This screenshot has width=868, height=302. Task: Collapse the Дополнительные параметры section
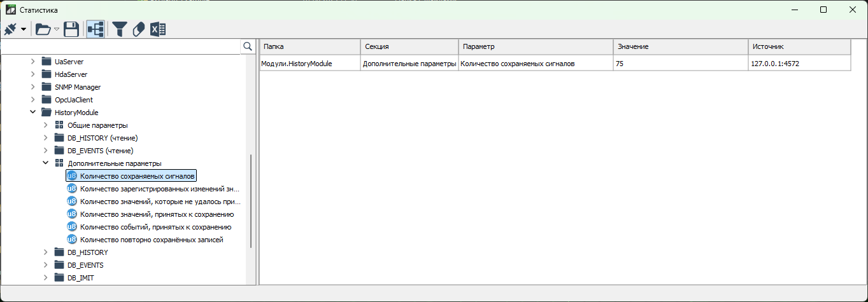point(46,163)
